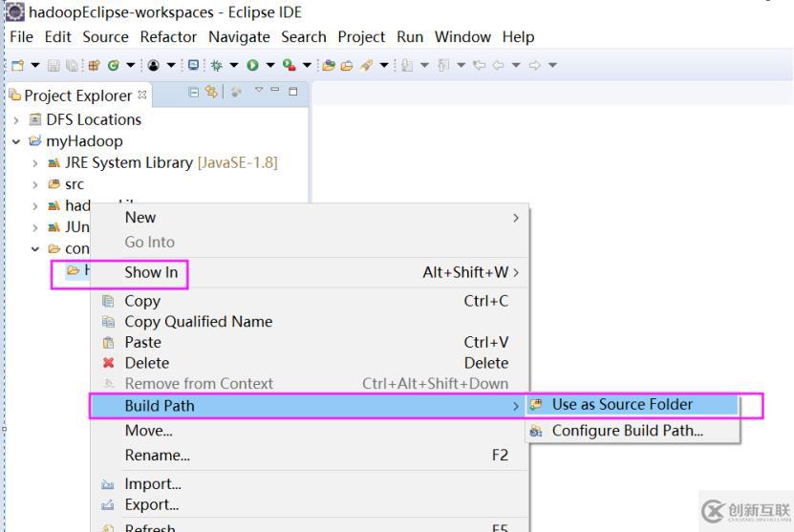Screen dimensions: 794x532
Task: Toggle Link with Editor in Project Explorer
Action: [x=211, y=92]
